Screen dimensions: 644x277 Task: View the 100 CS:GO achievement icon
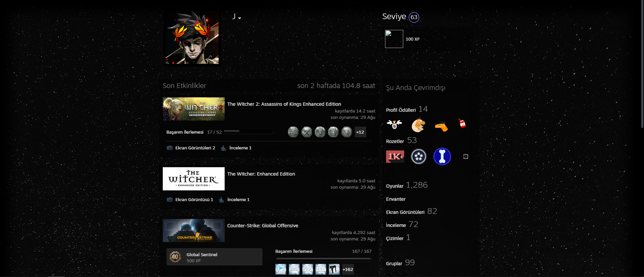[x=321, y=269]
